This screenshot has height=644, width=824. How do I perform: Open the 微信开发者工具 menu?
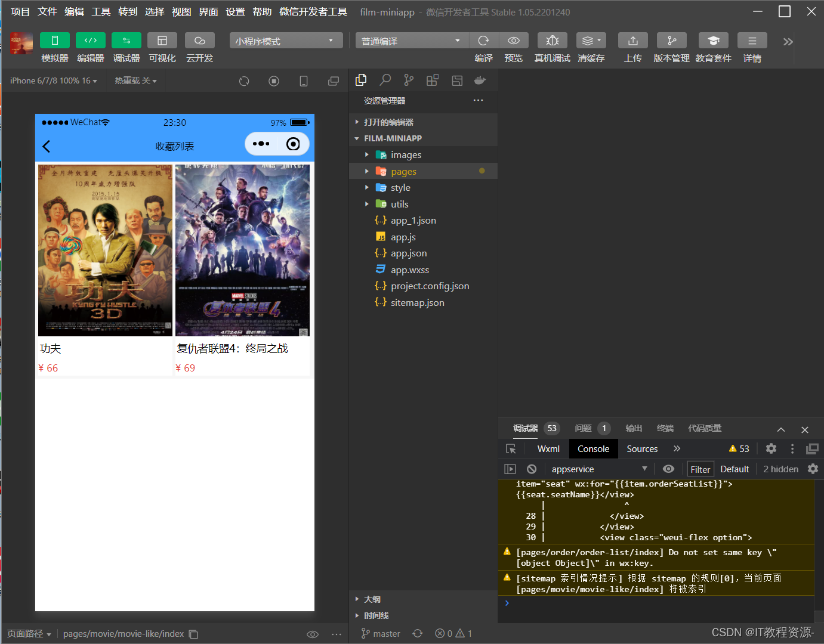[x=313, y=11]
